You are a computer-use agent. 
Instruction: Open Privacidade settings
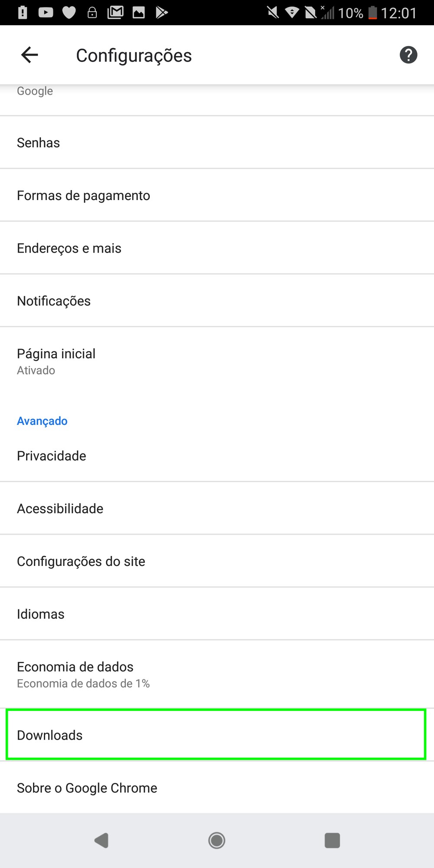(217, 456)
